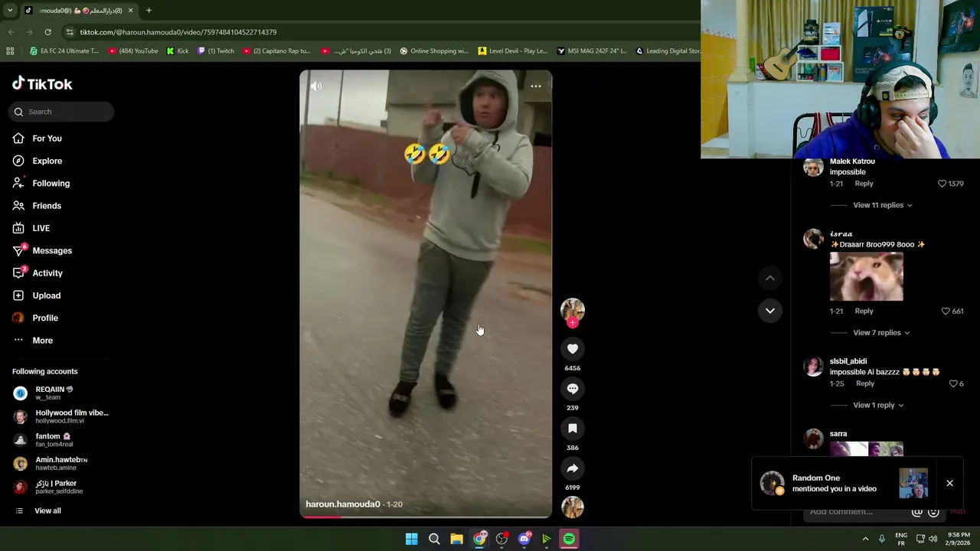Reply to israa's comment
Viewport: 980px width, 551px height.
(864, 311)
